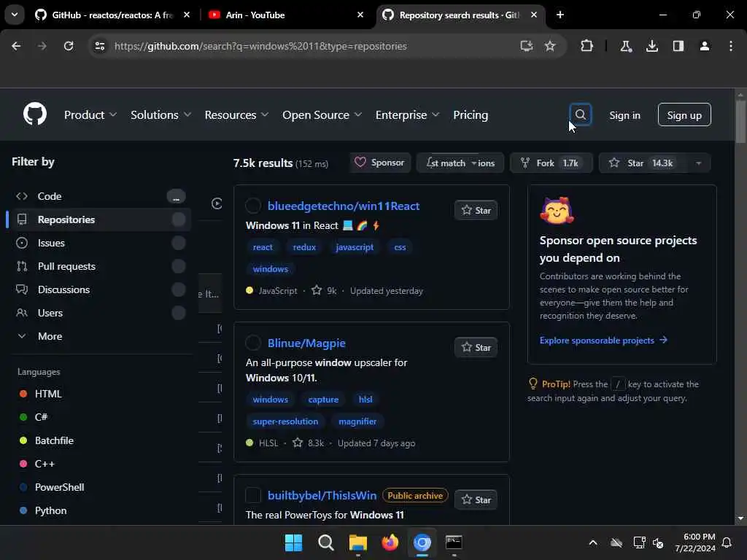Viewport: 747px width, 560px height.
Task: Expand the Solutions menu
Action: coord(160,114)
